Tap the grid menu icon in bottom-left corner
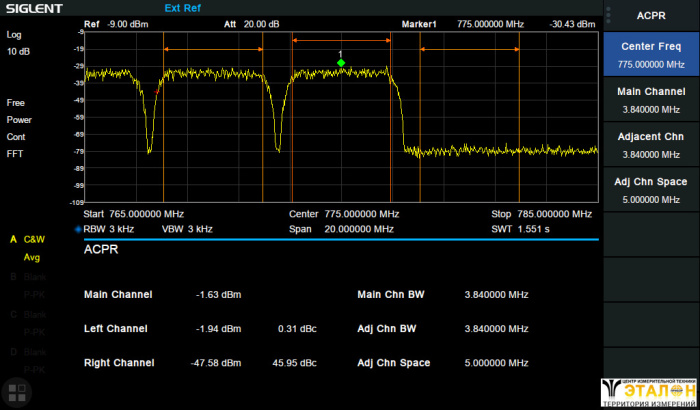 coord(15,392)
